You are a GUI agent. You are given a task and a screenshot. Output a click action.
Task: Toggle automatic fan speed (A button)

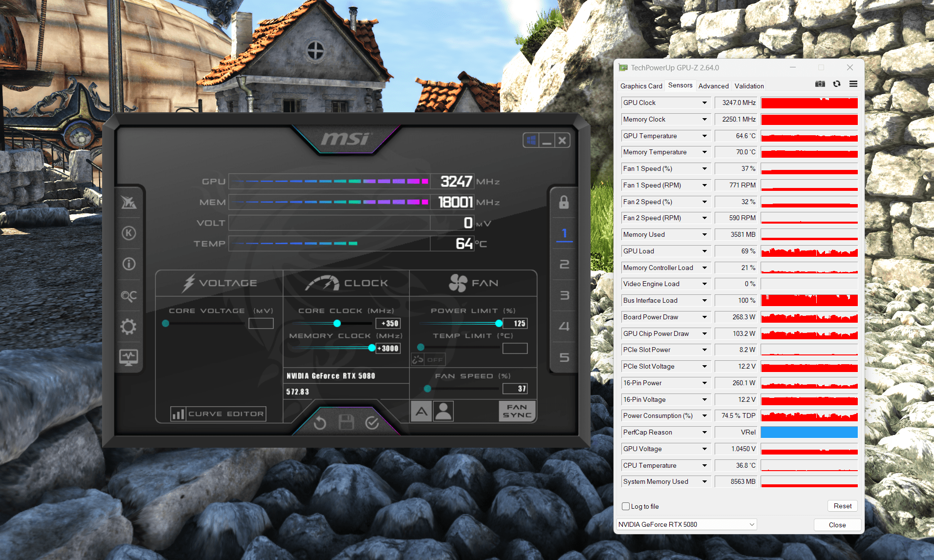[421, 411]
